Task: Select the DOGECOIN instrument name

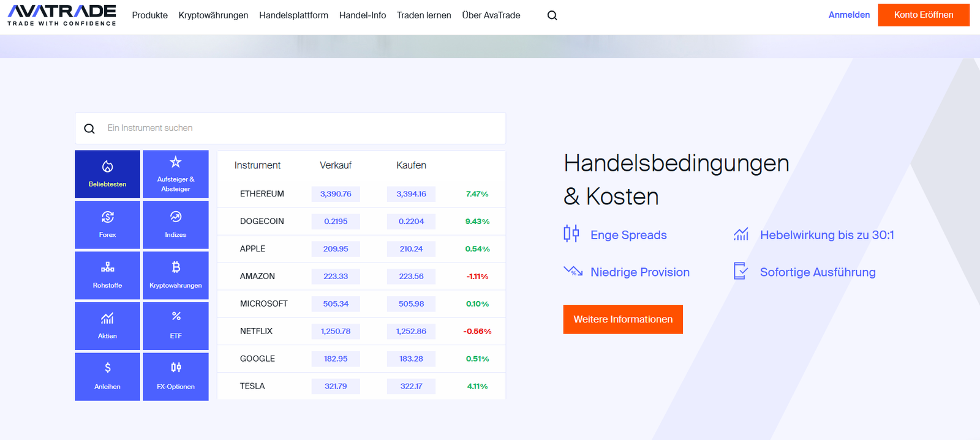Action: pos(262,222)
